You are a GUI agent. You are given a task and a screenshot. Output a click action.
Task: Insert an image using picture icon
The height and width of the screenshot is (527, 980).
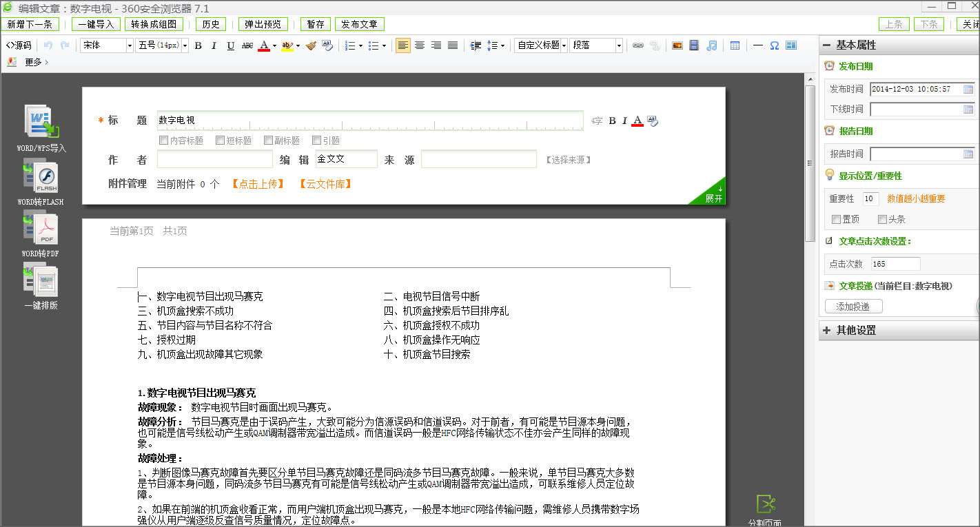coord(677,45)
